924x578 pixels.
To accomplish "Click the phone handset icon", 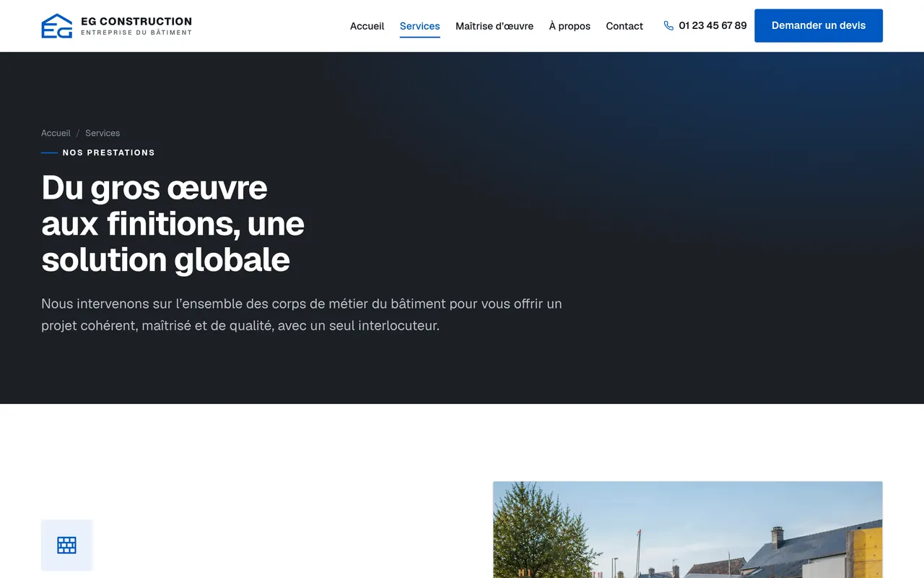I will click(668, 26).
